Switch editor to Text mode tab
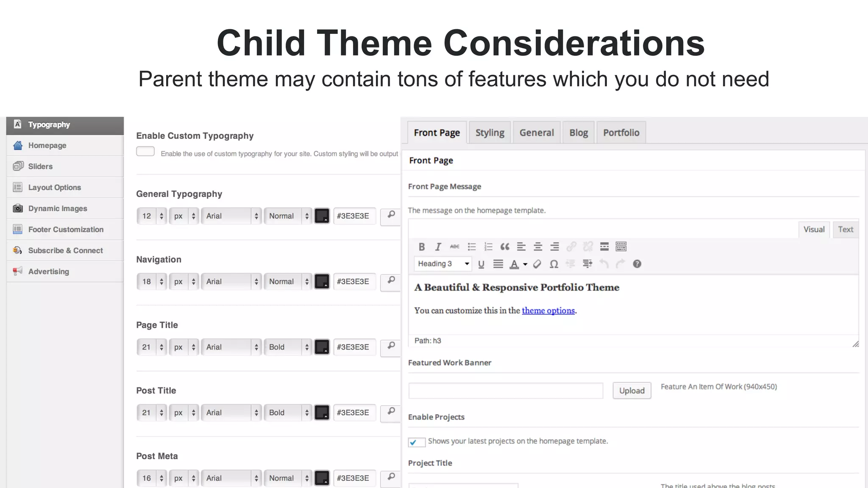868x488 pixels. [846, 229]
